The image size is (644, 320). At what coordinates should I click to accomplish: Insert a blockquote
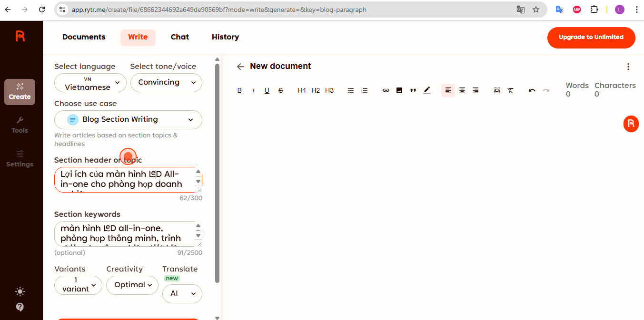point(413,90)
